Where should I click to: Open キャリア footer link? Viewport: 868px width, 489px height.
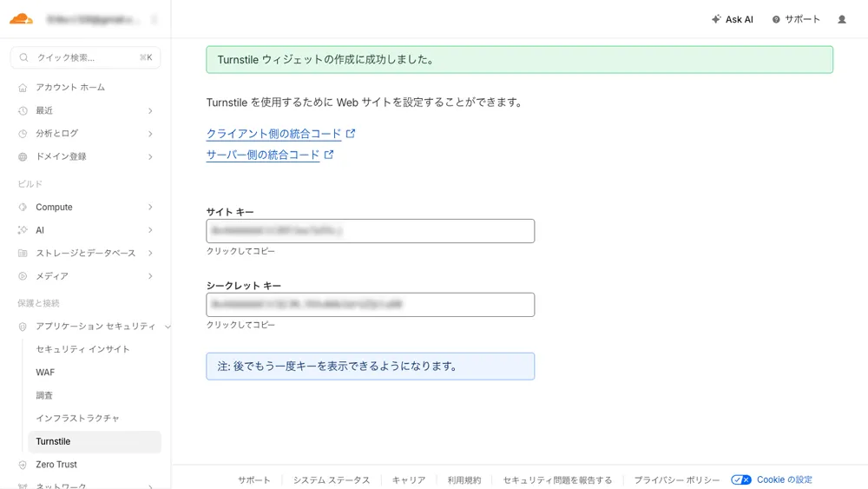409,480
